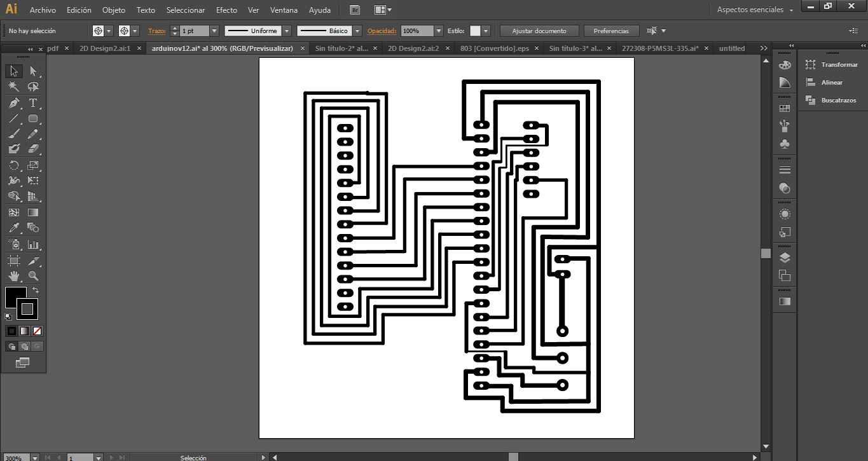Pick the Lasso tool

point(33,87)
